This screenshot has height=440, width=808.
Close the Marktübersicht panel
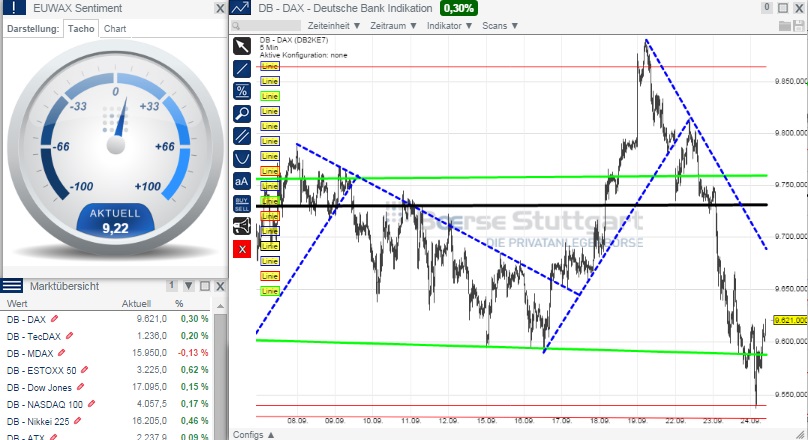(x=220, y=286)
